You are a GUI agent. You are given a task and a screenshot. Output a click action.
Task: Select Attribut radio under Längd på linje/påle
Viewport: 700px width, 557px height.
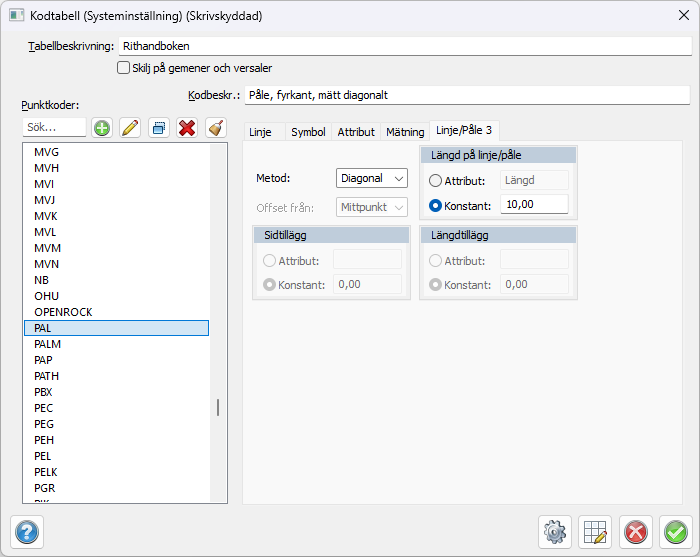(435, 181)
